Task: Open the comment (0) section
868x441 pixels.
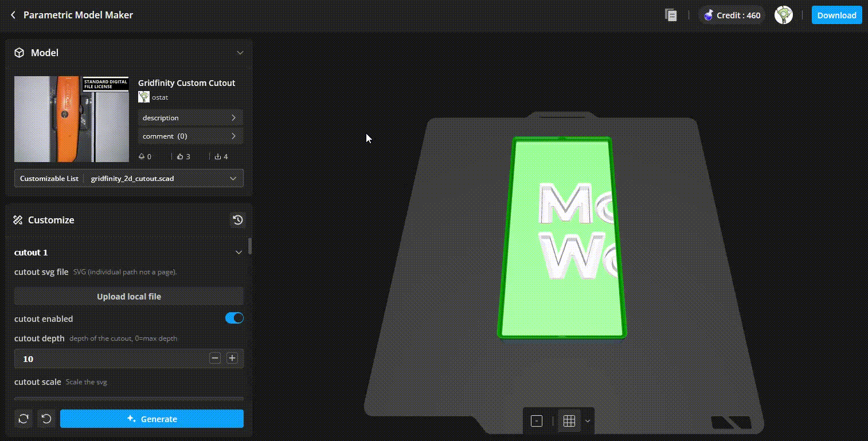Action: 190,136
